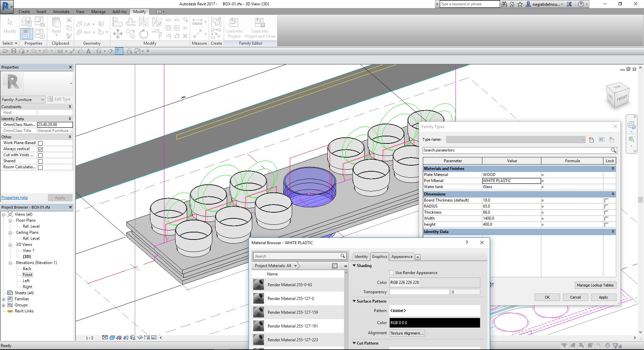Click Load into Project icon
This screenshot has width=644, height=350.
point(234,22)
